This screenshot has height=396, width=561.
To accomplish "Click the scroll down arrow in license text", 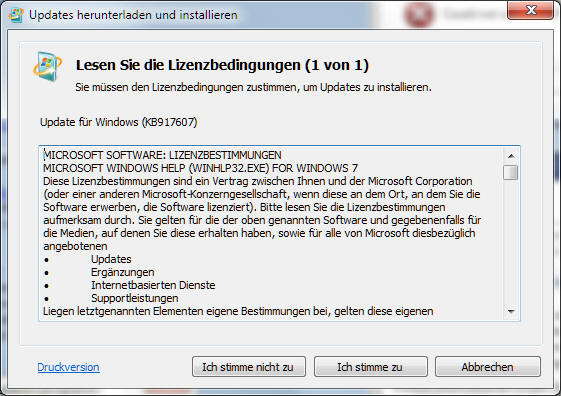I will [511, 311].
